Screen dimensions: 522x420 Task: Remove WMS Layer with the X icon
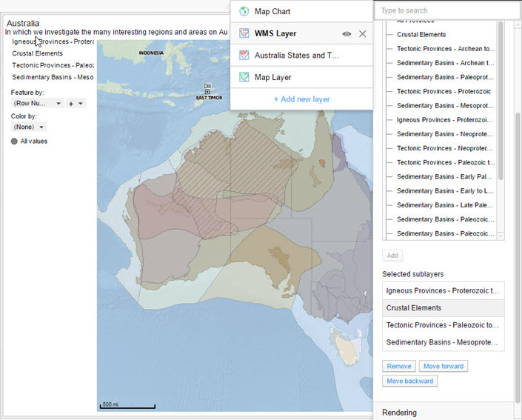pos(362,33)
